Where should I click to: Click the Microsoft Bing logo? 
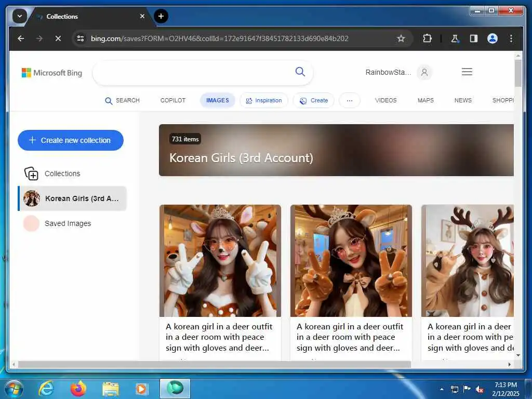tap(52, 73)
